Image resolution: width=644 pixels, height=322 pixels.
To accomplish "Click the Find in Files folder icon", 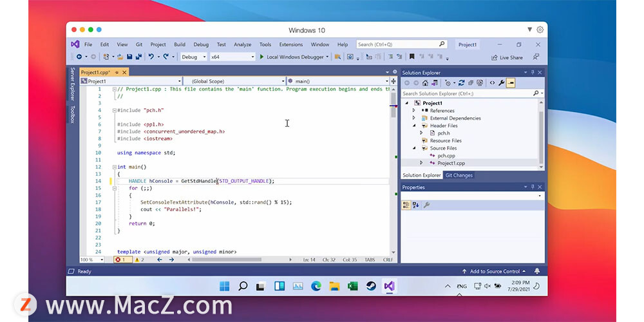I will [337, 57].
